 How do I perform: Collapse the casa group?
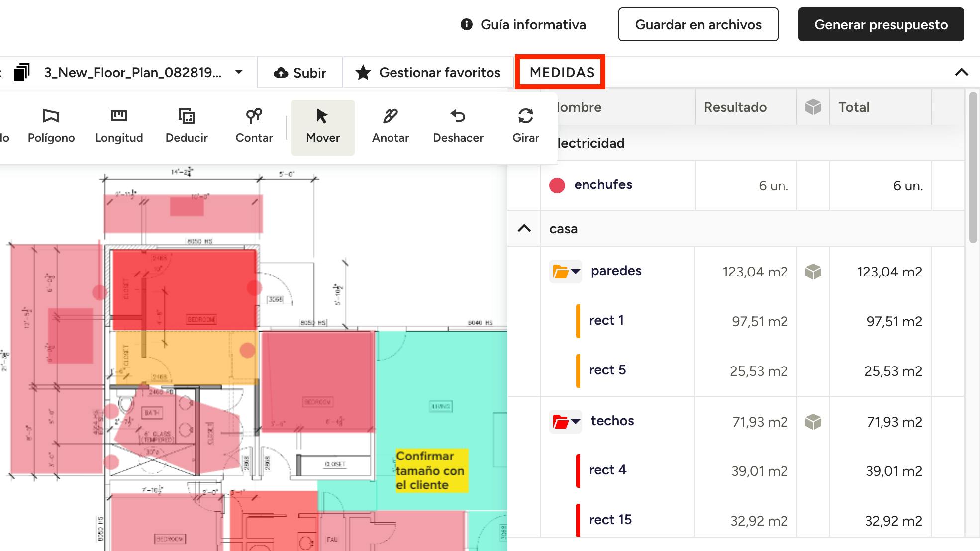tap(524, 228)
